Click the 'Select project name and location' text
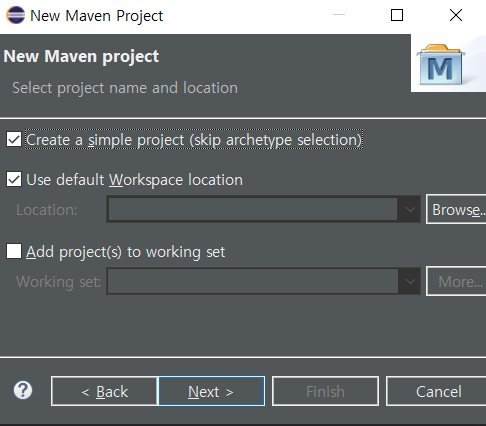 (x=125, y=88)
